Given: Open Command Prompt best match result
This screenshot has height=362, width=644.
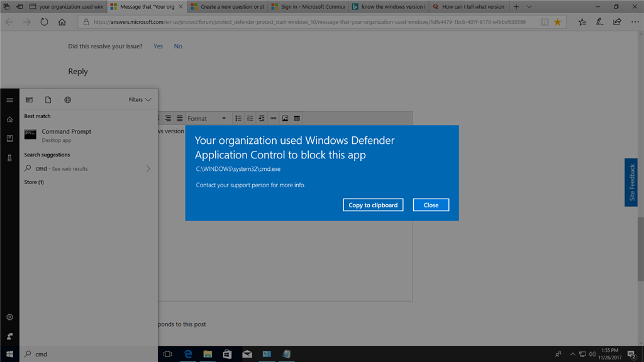Looking at the screenshot, I should tap(89, 136).
